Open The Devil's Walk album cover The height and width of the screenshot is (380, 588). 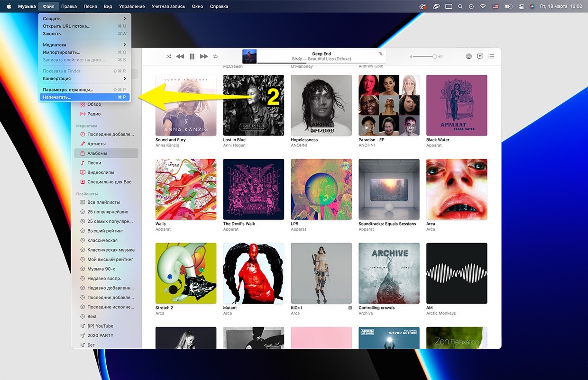tap(254, 189)
